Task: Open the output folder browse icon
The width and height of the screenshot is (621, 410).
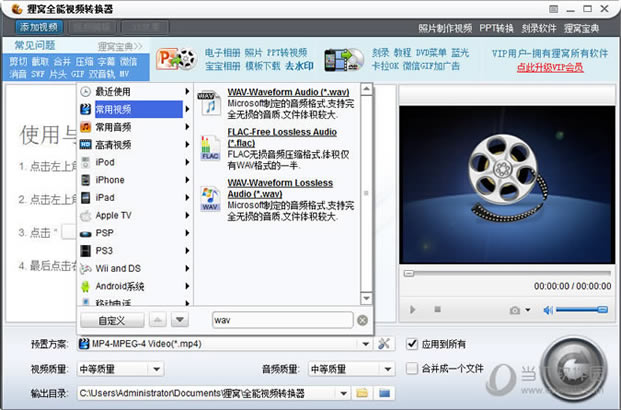Action: coord(362,393)
